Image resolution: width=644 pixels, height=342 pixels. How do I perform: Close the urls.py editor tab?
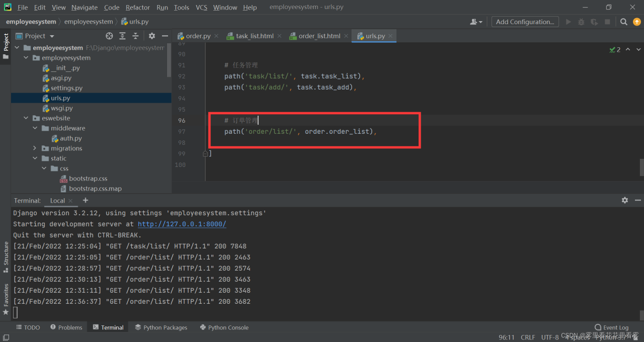(390, 36)
